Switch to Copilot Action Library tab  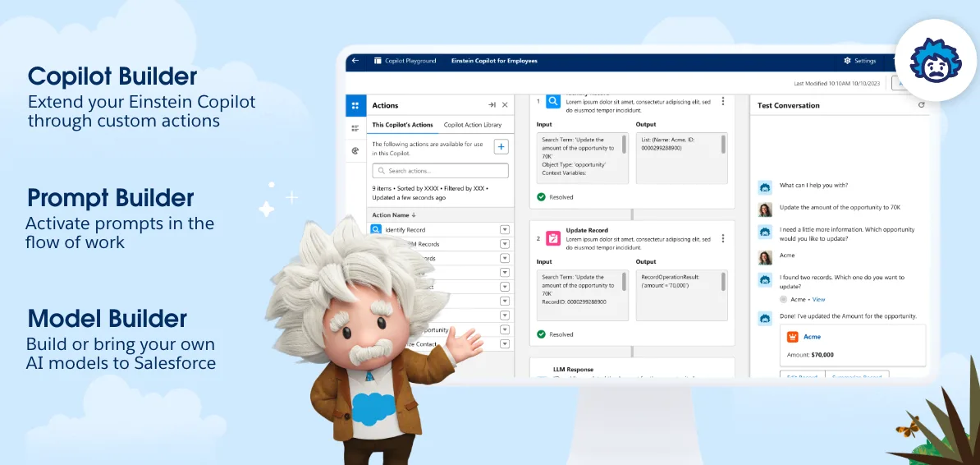pos(473,125)
